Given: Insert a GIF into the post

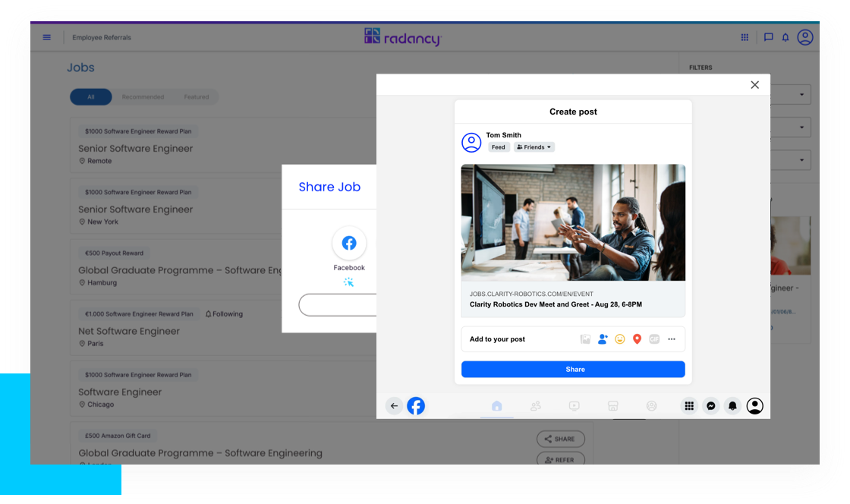Looking at the screenshot, I should tap(654, 339).
